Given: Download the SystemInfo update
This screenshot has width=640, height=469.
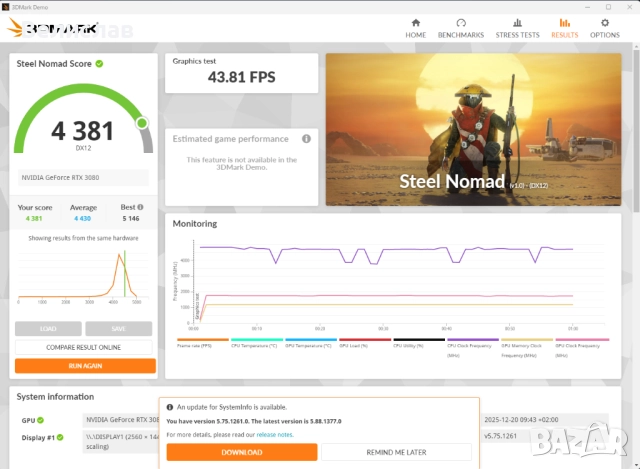Looking at the screenshot, I should coord(242,452).
